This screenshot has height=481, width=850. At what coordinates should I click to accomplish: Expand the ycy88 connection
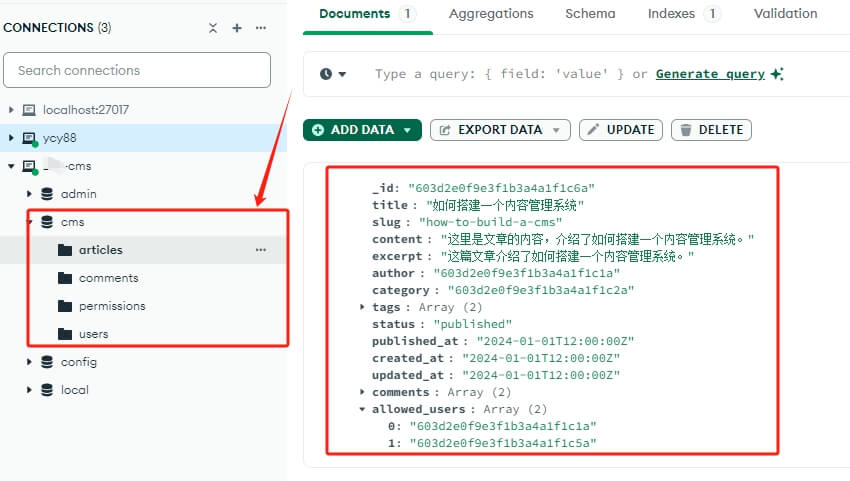click(x=11, y=138)
